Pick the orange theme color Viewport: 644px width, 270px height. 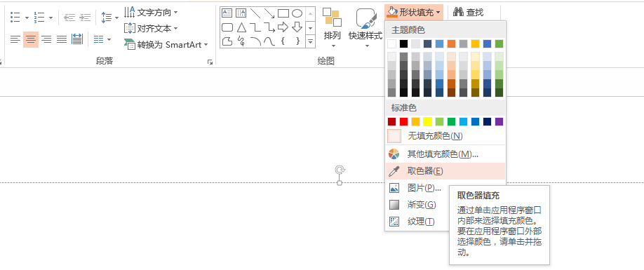(451, 44)
